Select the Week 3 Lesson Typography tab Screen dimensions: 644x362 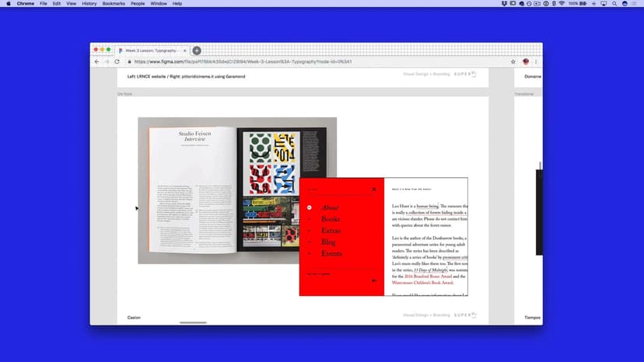[151, 50]
